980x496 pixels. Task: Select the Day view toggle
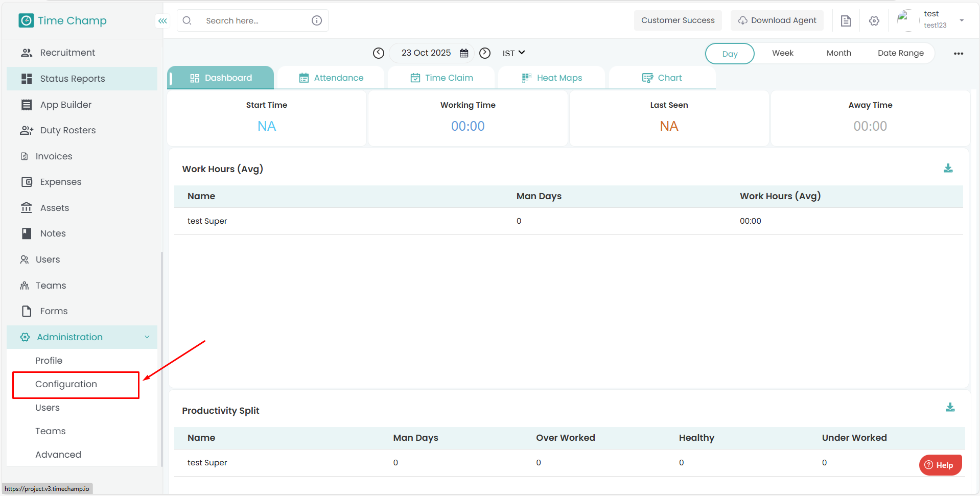730,54
